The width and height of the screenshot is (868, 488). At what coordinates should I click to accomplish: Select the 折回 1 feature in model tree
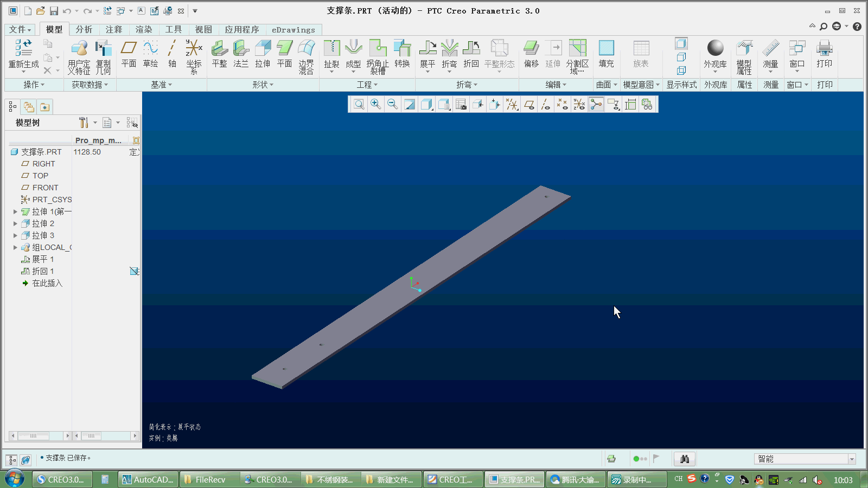click(37, 271)
